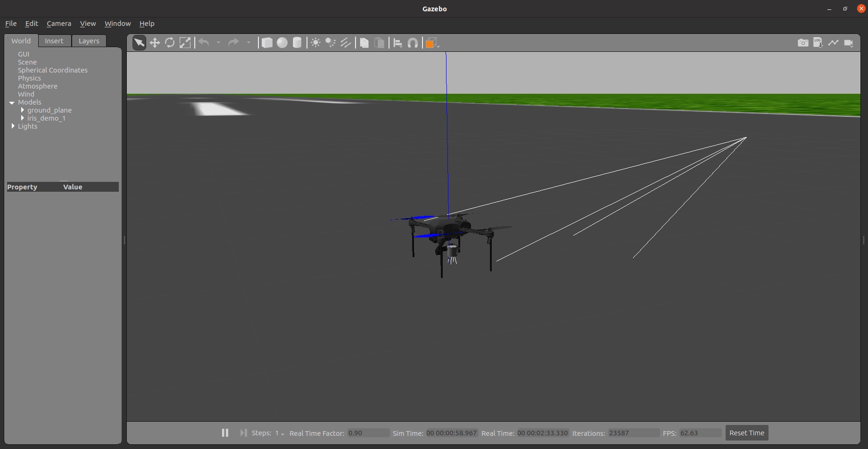Toggle the Snap magnet tool
Image resolution: width=868 pixels, height=449 pixels.
413,43
